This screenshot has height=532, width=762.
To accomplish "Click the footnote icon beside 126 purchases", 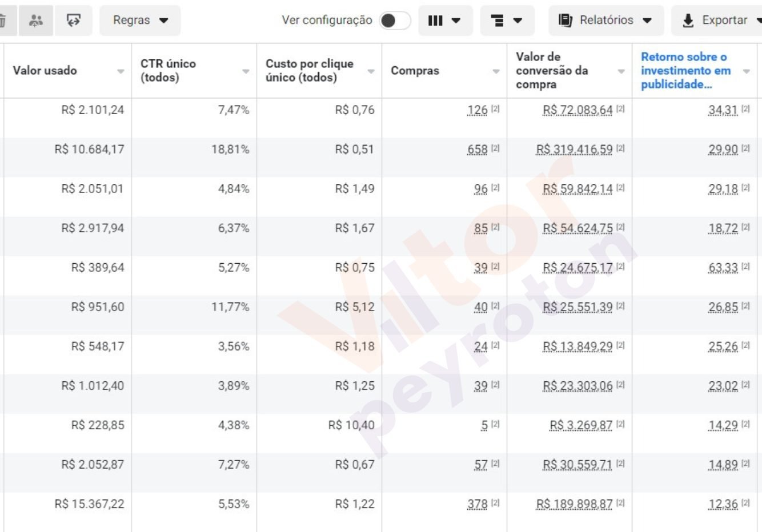I will pyautogui.click(x=495, y=109).
